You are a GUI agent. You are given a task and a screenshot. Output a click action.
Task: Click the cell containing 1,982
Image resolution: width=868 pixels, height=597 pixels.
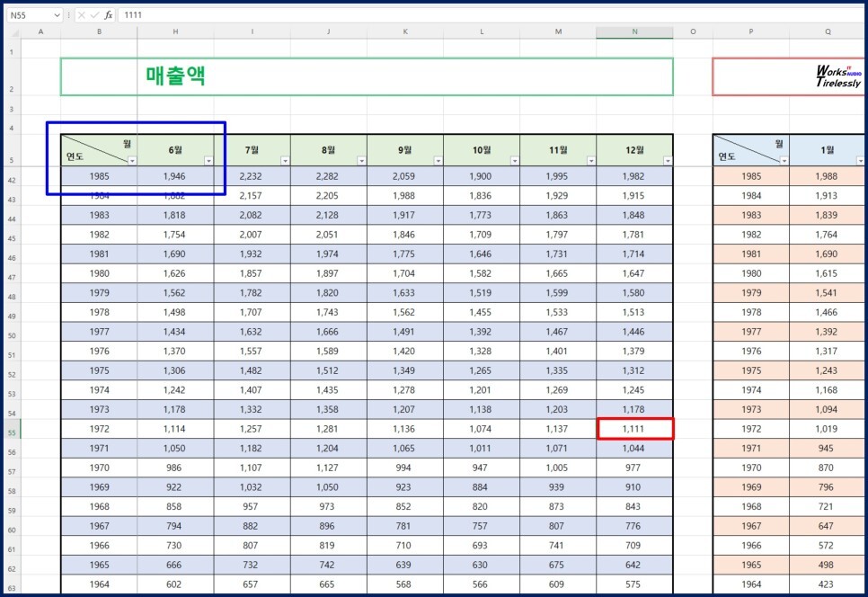coord(634,176)
